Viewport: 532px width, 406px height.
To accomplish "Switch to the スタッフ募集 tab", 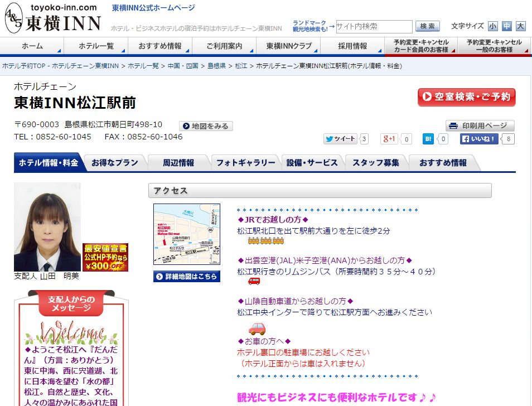I will [x=376, y=163].
